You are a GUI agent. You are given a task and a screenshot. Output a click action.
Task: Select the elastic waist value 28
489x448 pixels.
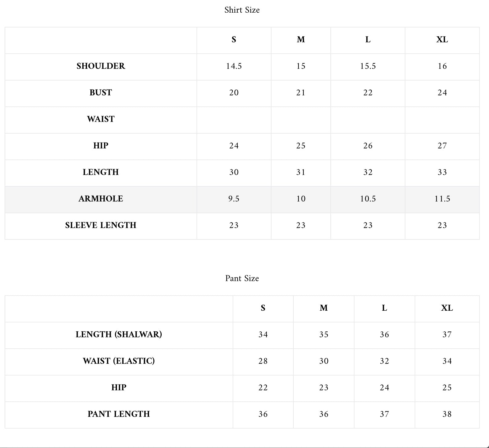(x=263, y=361)
